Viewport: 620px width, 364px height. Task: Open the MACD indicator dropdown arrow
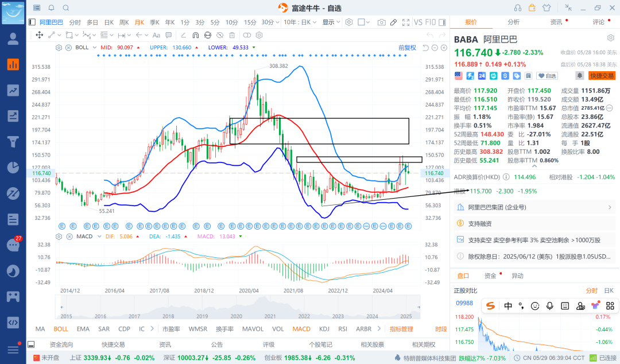[x=99, y=237]
